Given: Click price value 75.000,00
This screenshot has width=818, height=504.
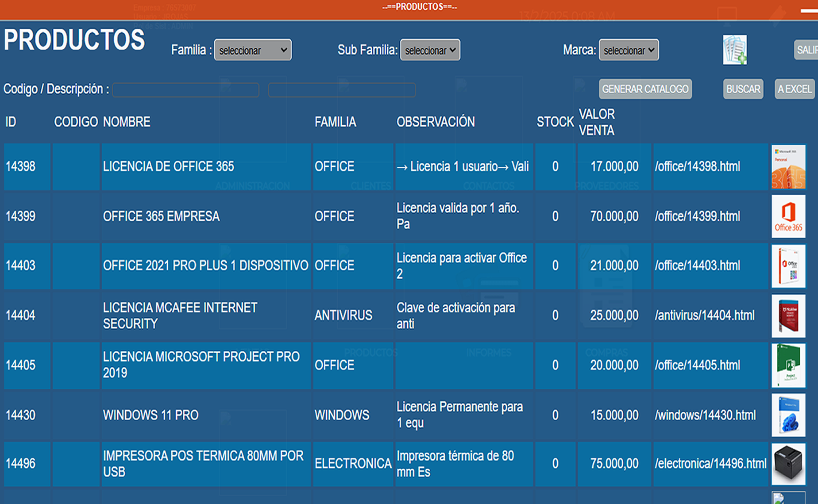Looking at the screenshot, I should pyautogui.click(x=614, y=463).
